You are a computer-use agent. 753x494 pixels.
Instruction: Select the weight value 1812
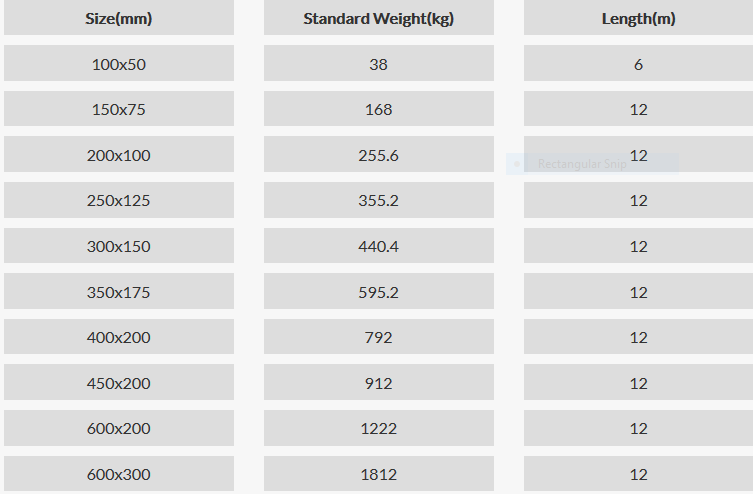tap(378, 474)
